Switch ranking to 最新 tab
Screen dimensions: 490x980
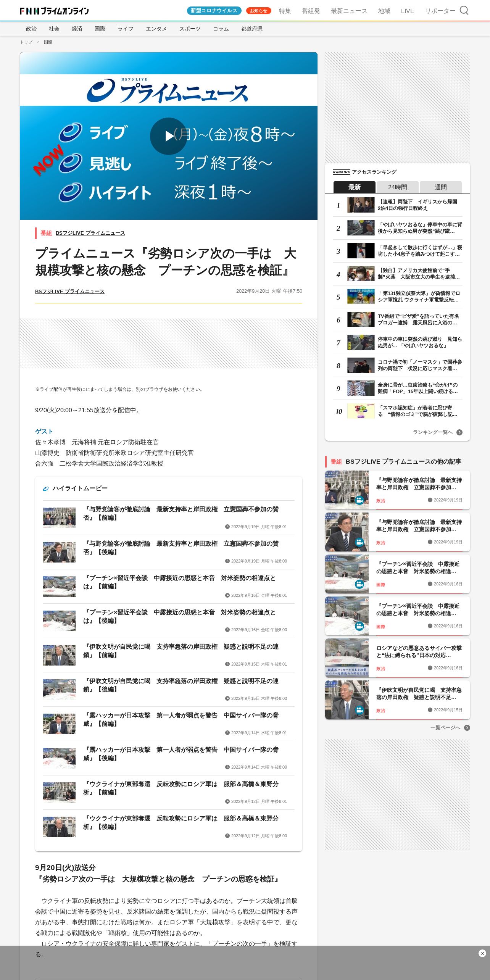click(x=355, y=187)
